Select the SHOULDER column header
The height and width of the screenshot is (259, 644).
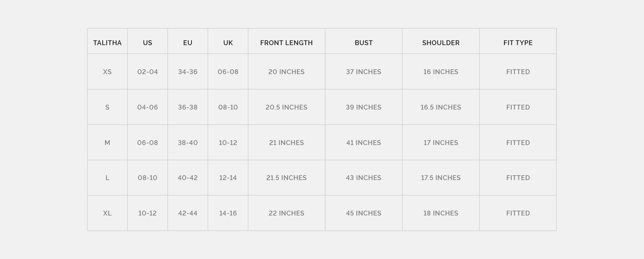tap(441, 43)
